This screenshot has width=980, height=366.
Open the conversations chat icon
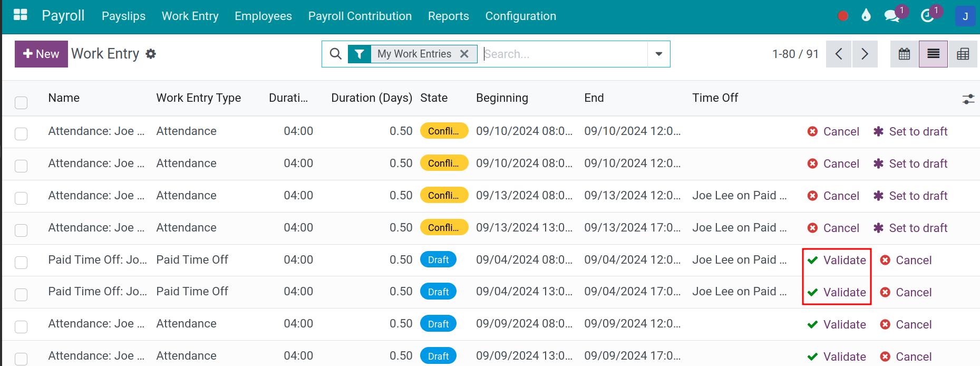[891, 16]
